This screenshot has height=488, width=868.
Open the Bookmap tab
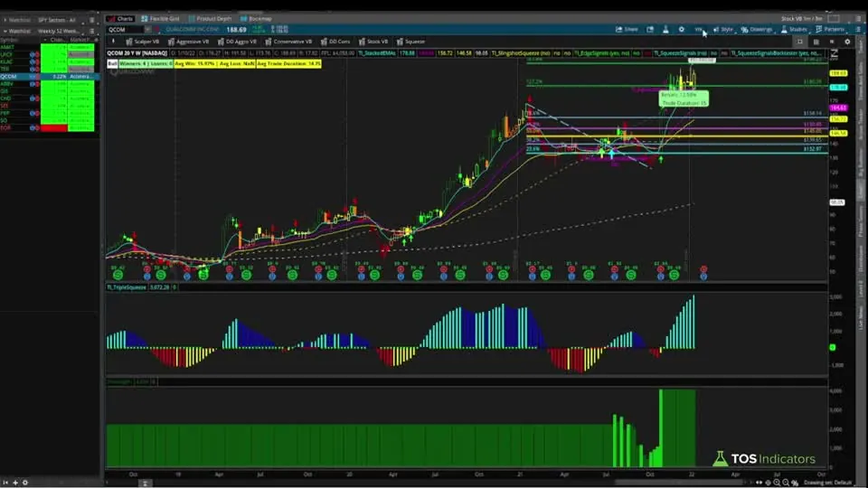[x=256, y=19]
